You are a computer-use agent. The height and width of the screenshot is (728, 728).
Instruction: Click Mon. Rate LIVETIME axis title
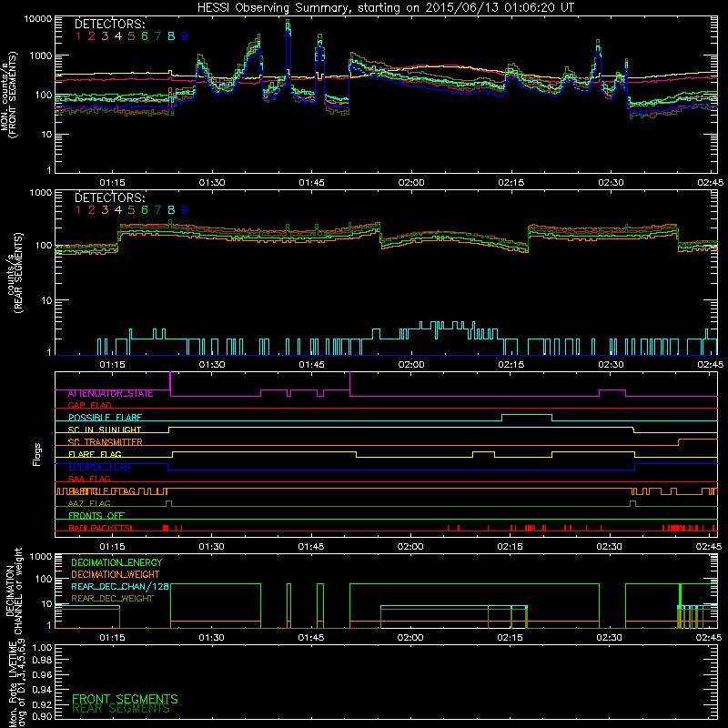tap(17, 683)
